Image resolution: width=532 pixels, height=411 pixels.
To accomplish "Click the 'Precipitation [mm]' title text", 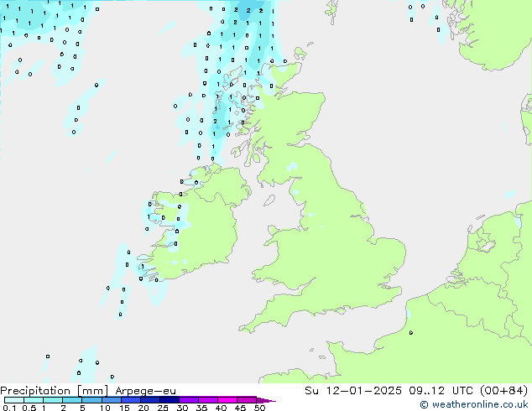I will pyautogui.click(x=55, y=391).
